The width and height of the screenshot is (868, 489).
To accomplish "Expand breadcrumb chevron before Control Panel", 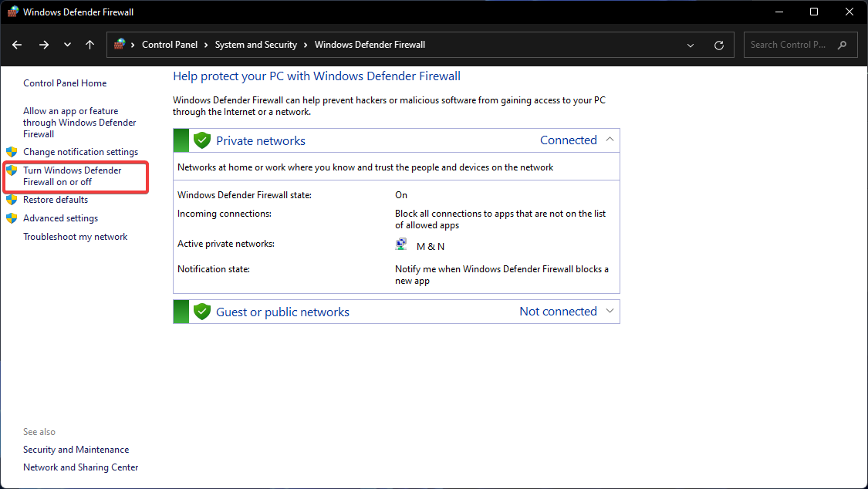I will pyautogui.click(x=133, y=45).
